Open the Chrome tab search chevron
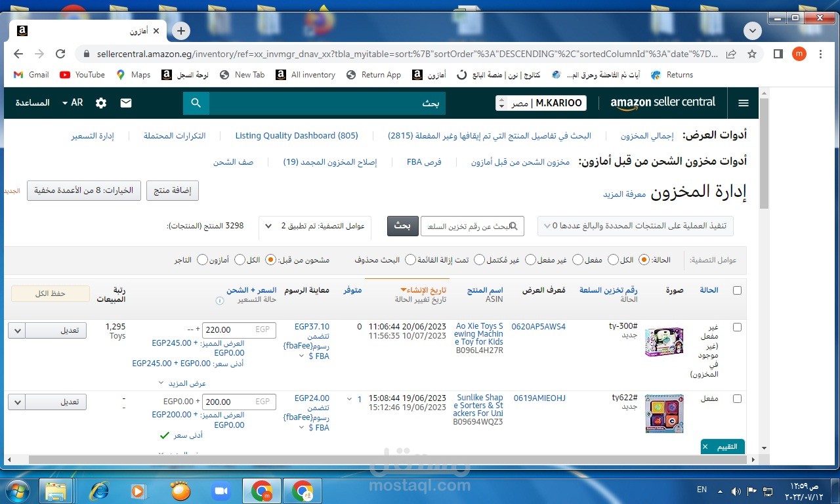Viewport: 840px width, 504px height. pyautogui.click(x=753, y=31)
